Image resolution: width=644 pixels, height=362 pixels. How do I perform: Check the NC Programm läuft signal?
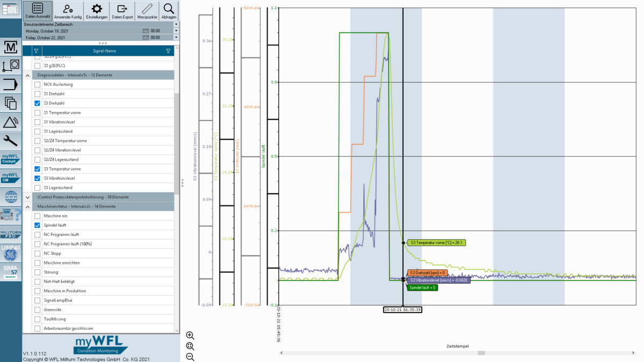coord(36,234)
